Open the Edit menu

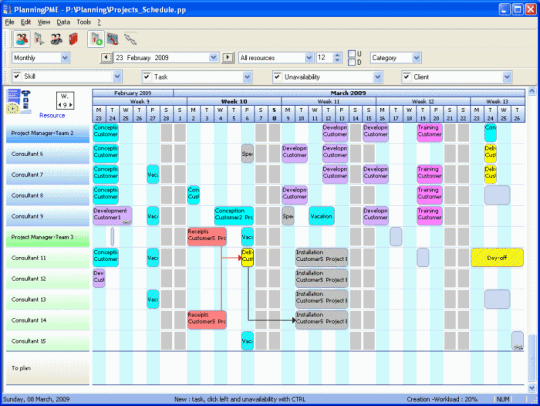click(x=26, y=22)
